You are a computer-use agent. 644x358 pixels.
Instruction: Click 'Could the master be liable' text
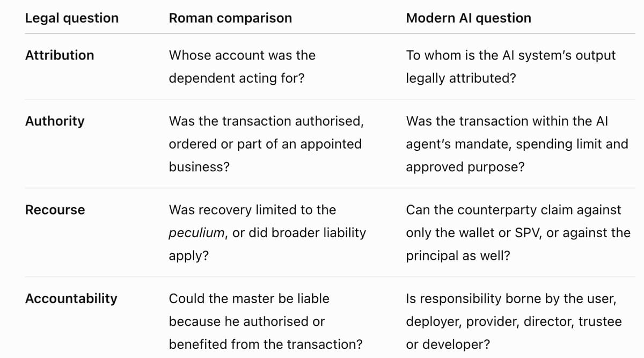coord(249,298)
